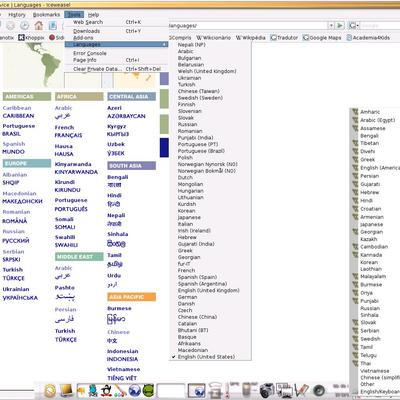Expand the Languages submenu in Tools menu

tap(116, 44)
